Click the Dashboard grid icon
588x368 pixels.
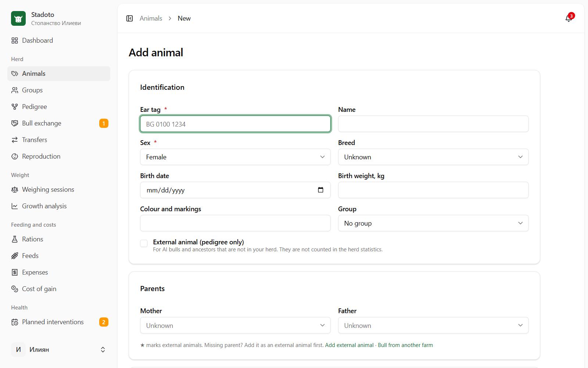15,40
